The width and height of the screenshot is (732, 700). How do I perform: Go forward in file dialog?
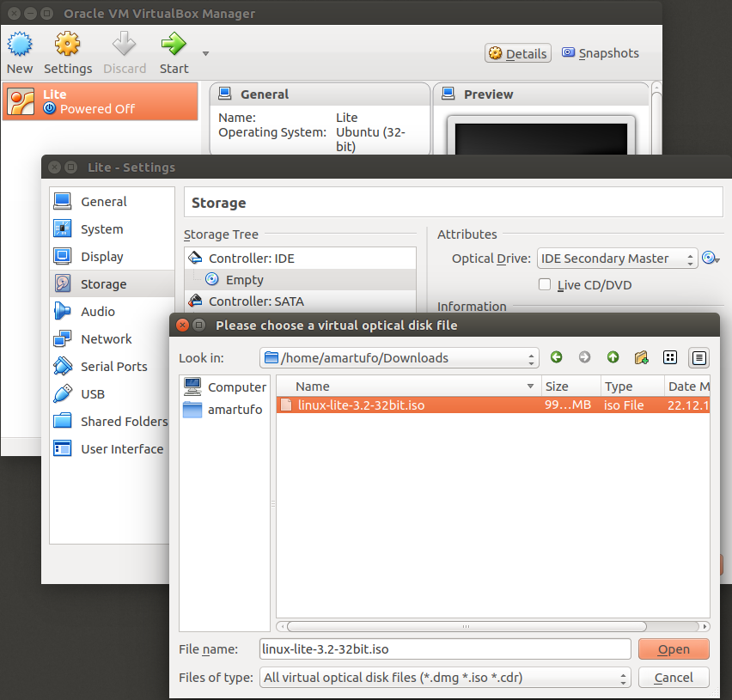click(x=584, y=357)
